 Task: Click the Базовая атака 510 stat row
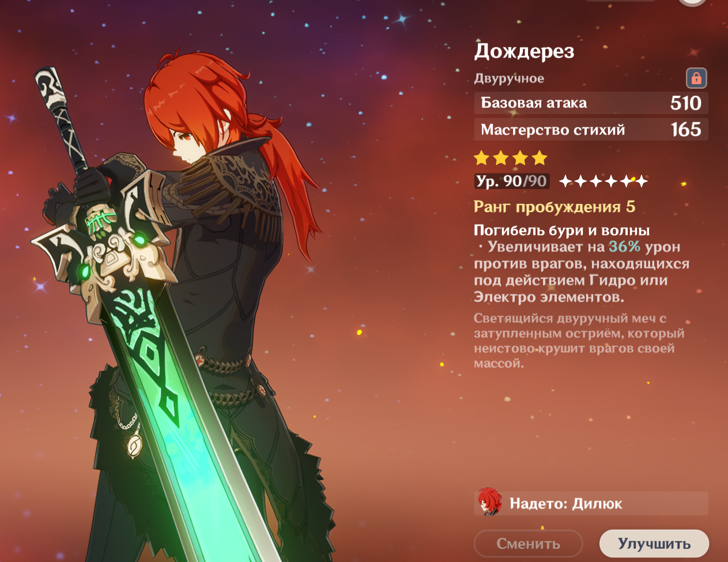click(x=591, y=103)
